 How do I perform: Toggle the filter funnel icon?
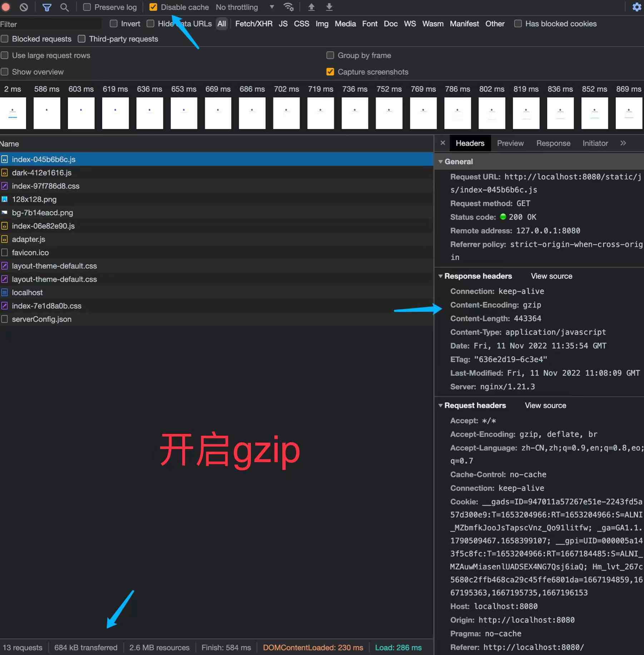(x=47, y=7)
